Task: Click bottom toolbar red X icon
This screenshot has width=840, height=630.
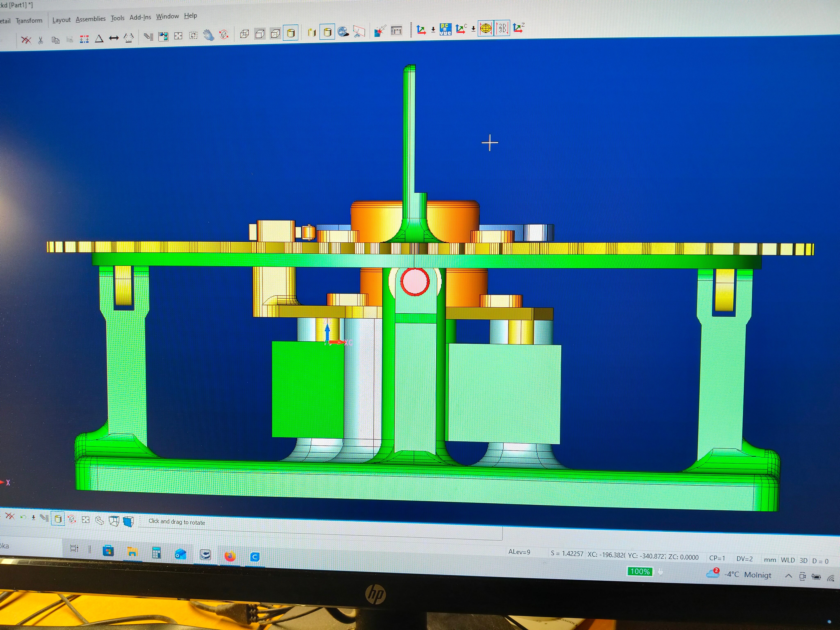Action: (x=10, y=516)
